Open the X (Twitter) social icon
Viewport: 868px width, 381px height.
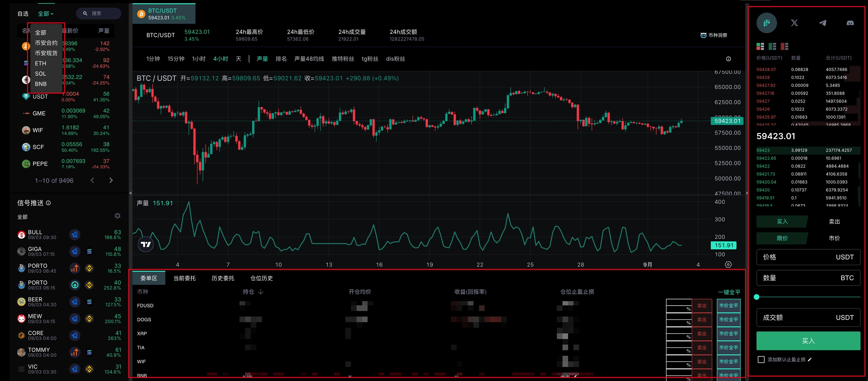794,23
